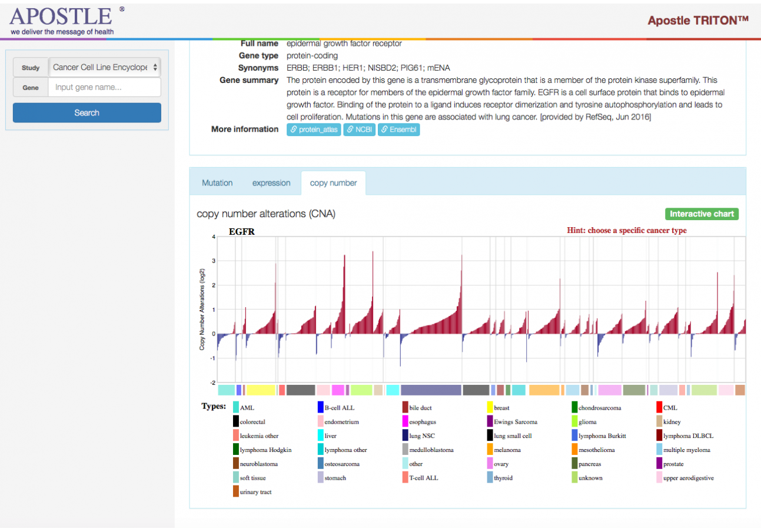Image resolution: width=761 pixels, height=532 pixels.
Task: Click the lymphoma Burkitt legend swatch
Action: 574,435
